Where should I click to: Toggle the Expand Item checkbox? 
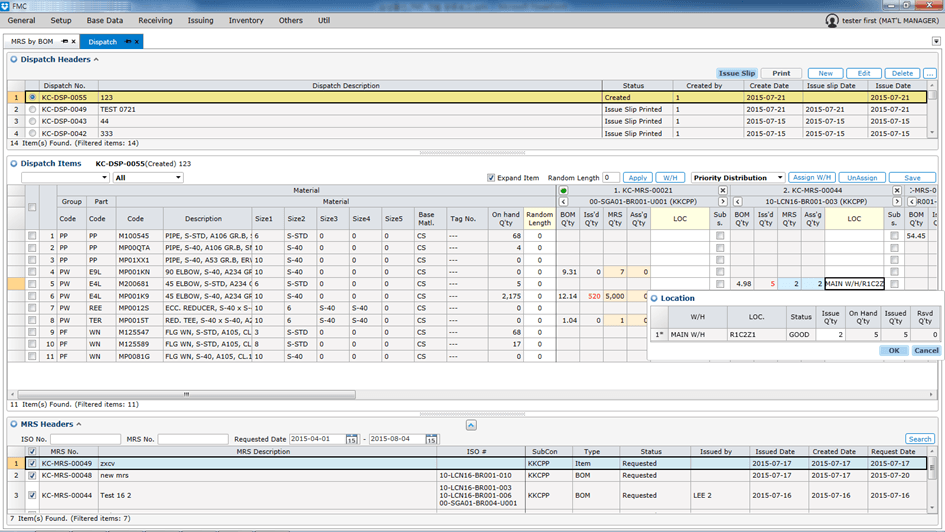[x=490, y=178]
